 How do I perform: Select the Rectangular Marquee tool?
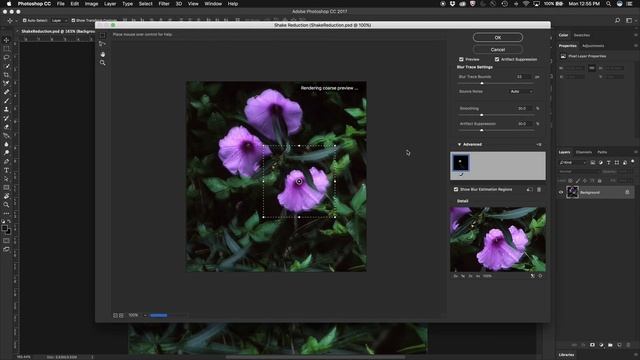6,49
